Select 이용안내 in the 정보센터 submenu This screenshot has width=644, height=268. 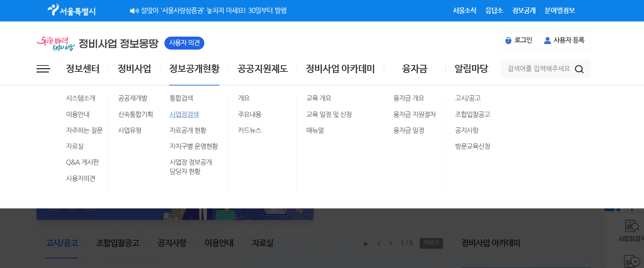(78, 114)
